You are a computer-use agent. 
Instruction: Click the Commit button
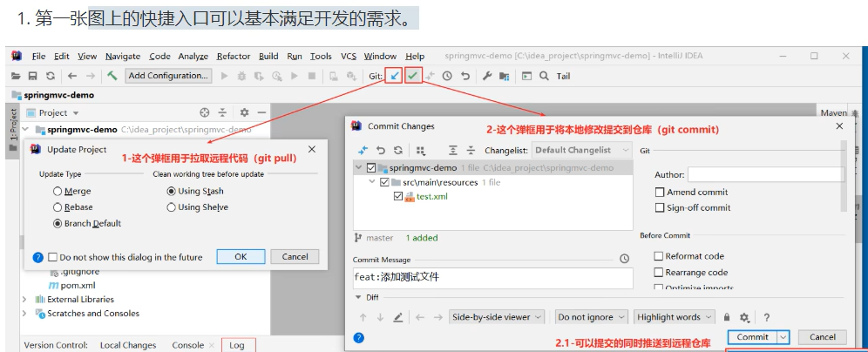pos(753,336)
